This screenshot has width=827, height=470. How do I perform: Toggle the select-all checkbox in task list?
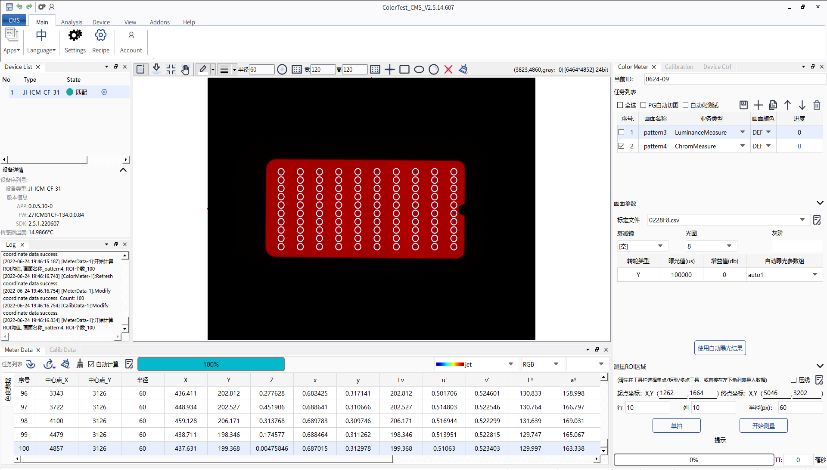tap(619, 105)
